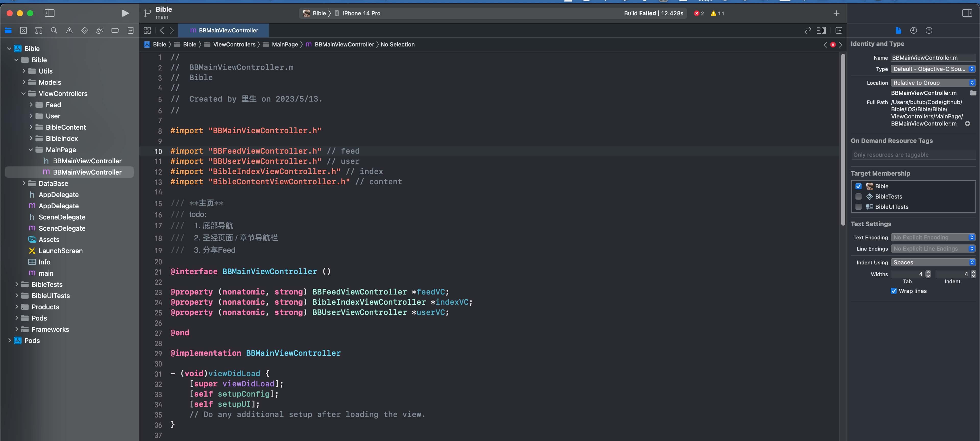Open the LaunchScreen file

pyautogui.click(x=60, y=251)
